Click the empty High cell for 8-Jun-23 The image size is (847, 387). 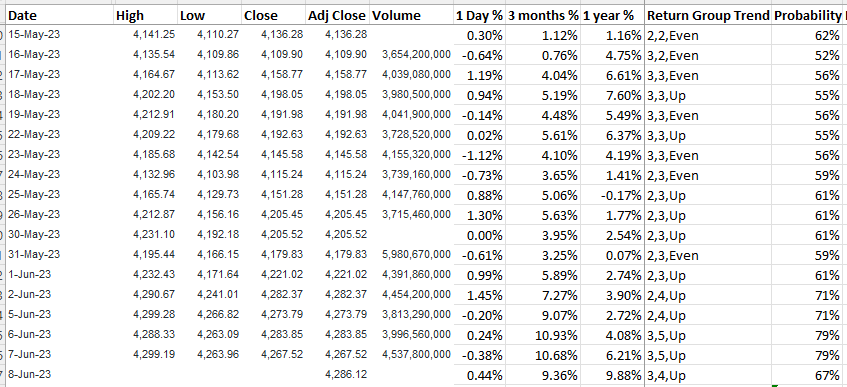click(x=146, y=374)
